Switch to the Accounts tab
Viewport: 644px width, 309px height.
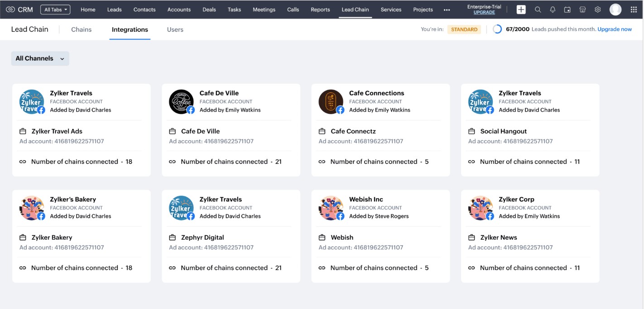click(x=179, y=10)
